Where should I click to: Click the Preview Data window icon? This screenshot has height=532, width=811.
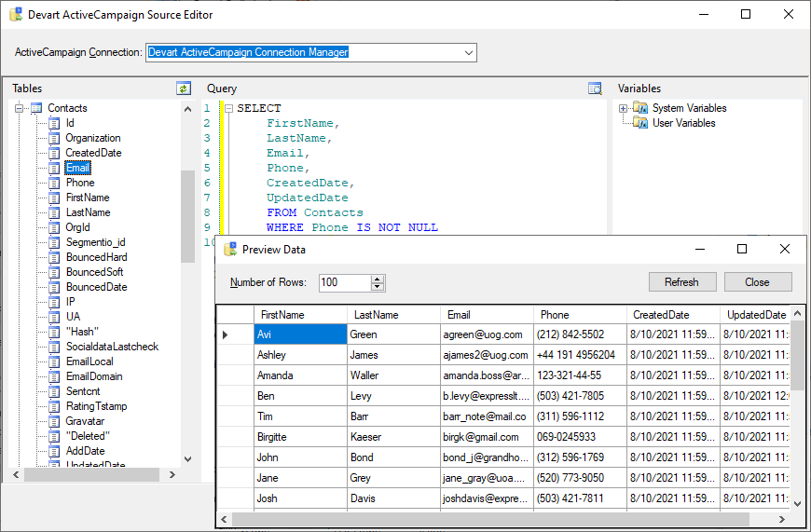[x=230, y=250]
